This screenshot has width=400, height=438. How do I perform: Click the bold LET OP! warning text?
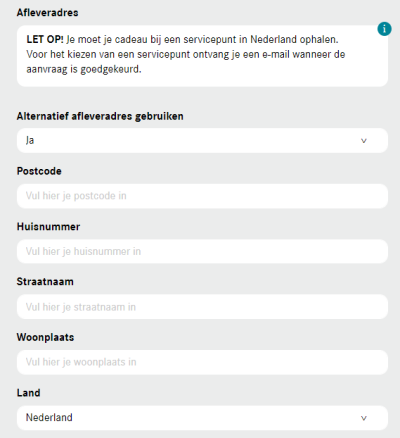45,39
